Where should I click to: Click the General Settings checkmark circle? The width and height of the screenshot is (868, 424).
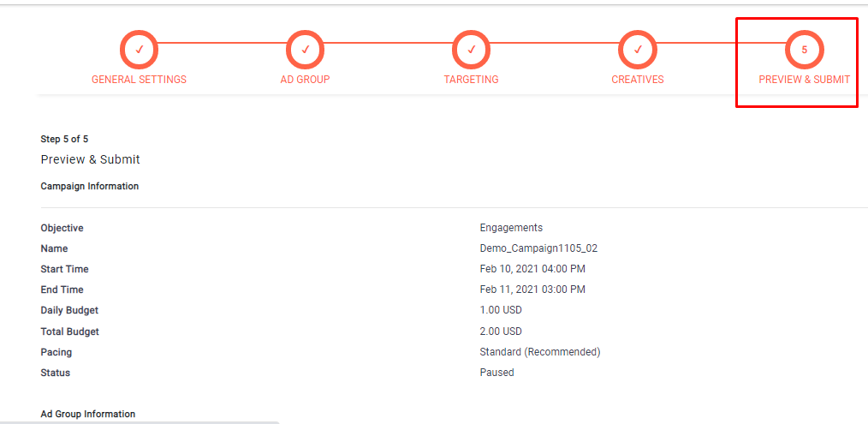[x=139, y=50]
